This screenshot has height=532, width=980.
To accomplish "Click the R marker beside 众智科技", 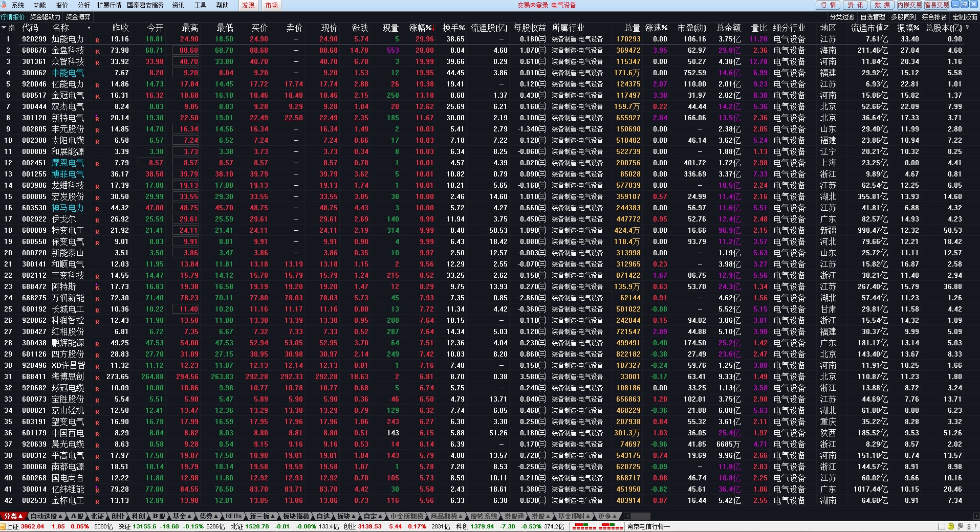I will point(97,62).
